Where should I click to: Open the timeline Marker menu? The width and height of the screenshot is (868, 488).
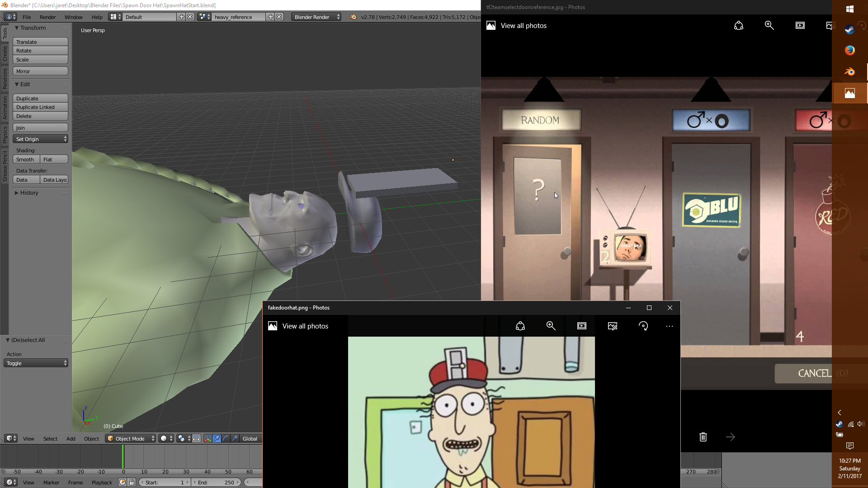tap(51, 483)
